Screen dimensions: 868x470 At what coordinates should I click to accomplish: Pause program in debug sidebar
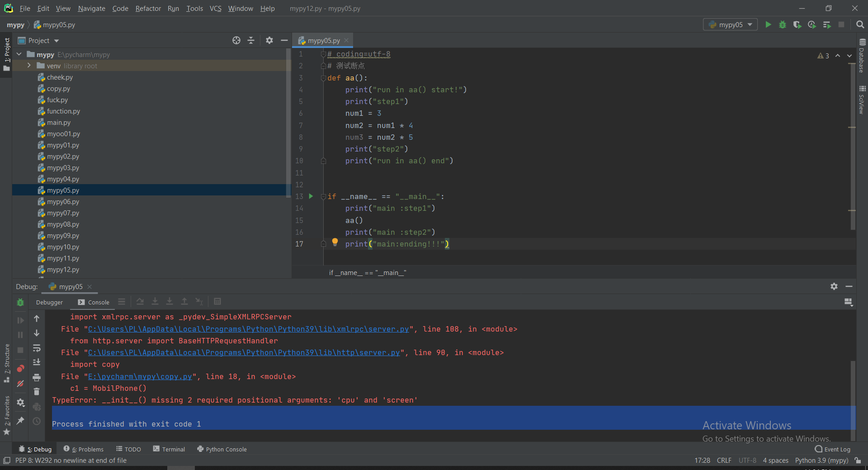tap(20, 335)
